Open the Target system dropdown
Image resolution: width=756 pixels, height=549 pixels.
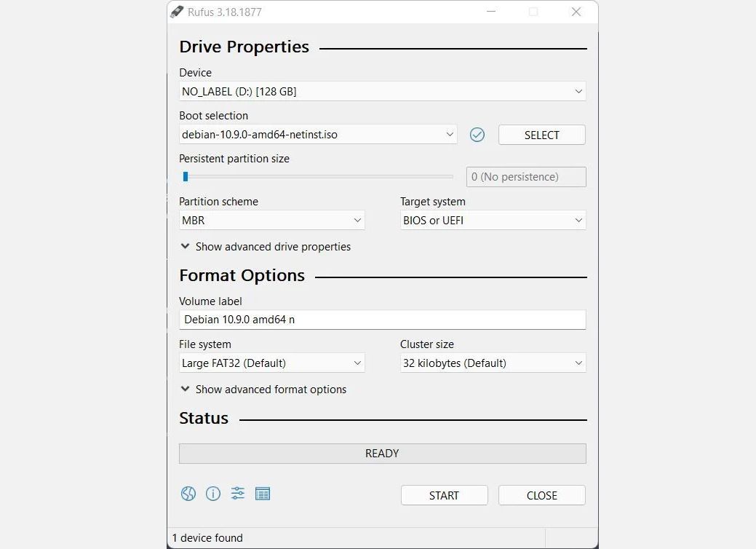(493, 221)
